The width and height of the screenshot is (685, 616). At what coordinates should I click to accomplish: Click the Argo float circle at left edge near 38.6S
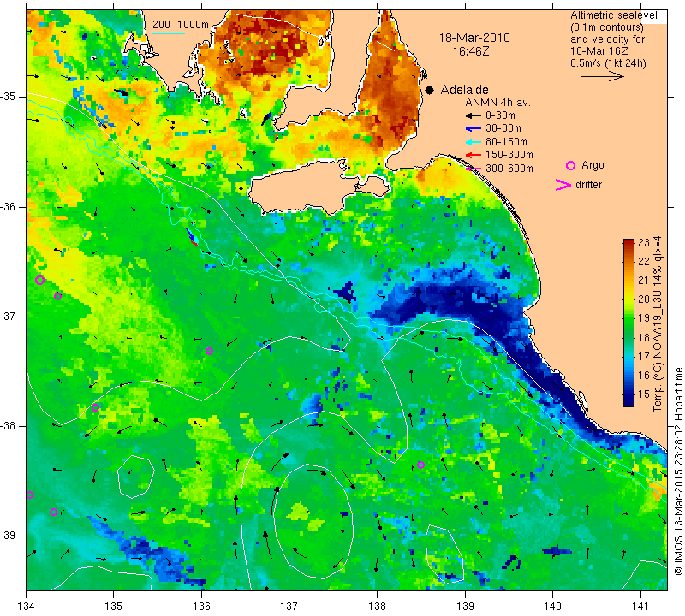pos(30,495)
